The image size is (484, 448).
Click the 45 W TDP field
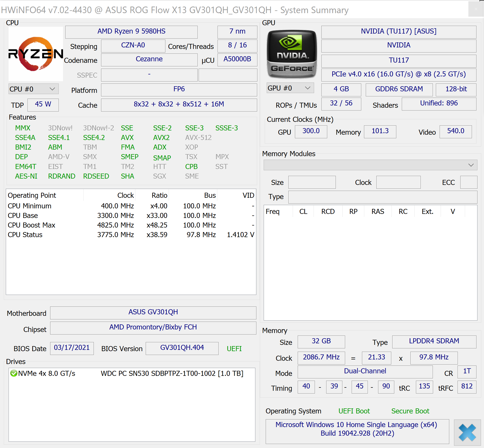coord(43,105)
